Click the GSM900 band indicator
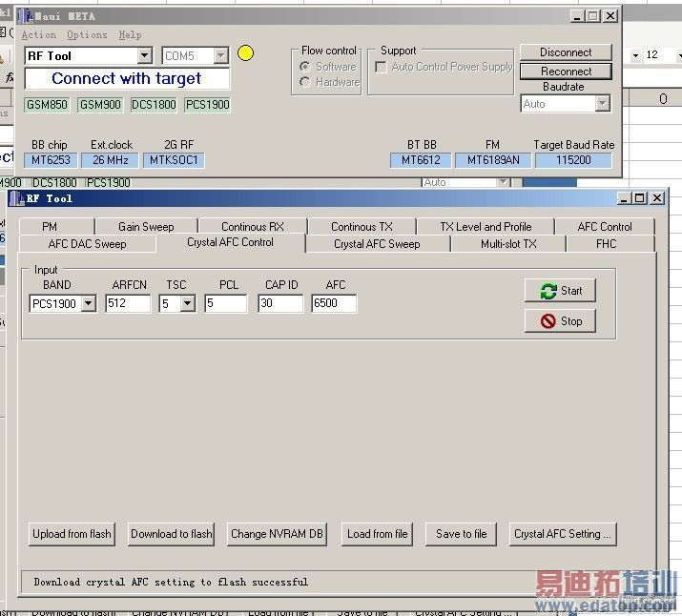The height and width of the screenshot is (616, 682). [100, 105]
